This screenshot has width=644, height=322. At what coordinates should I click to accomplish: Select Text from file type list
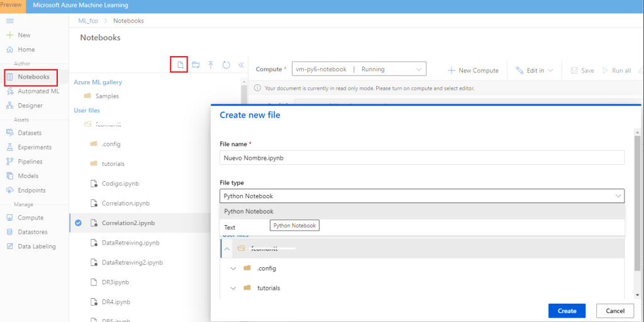[x=230, y=228]
